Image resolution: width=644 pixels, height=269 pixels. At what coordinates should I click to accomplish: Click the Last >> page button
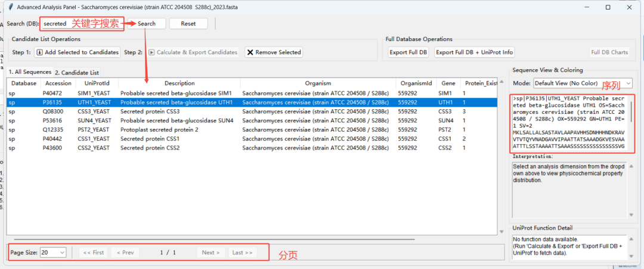[242, 252]
